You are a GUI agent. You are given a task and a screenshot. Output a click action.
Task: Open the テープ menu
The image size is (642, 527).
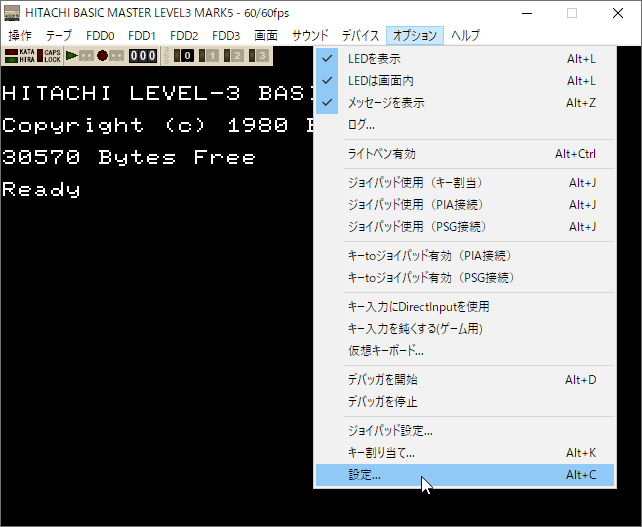[58, 35]
